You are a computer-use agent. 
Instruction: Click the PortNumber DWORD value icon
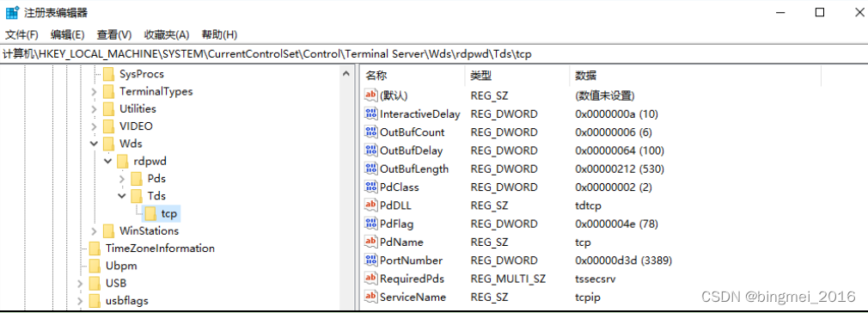(x=371, y=260)
